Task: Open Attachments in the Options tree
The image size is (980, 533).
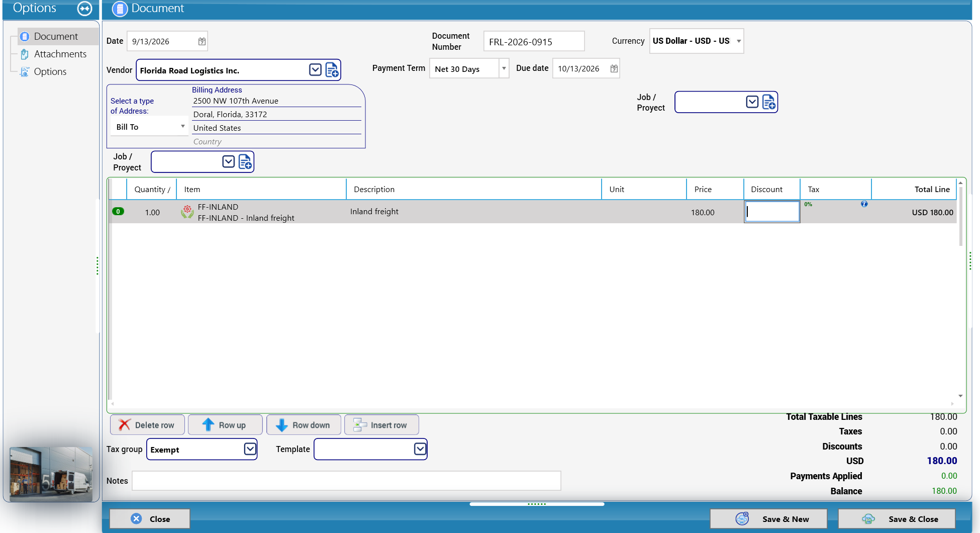Action: pos(60,54)
